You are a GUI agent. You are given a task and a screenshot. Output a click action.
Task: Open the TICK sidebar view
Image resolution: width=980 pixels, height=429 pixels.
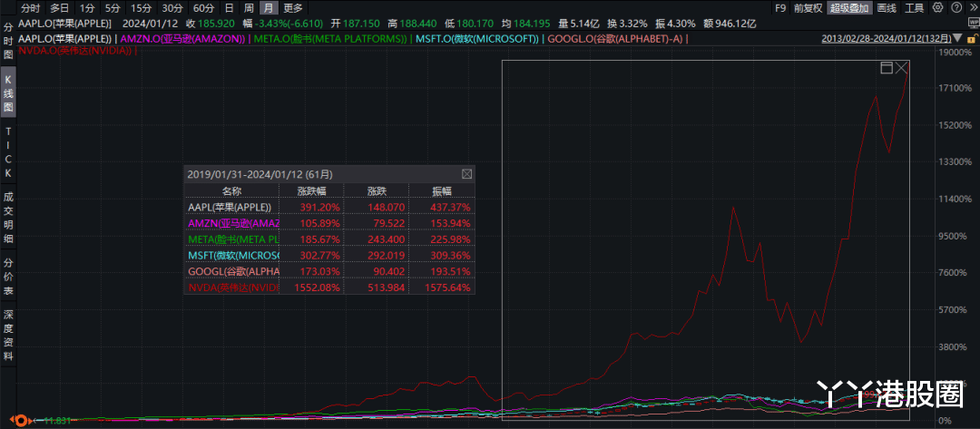tap(8, 153)
